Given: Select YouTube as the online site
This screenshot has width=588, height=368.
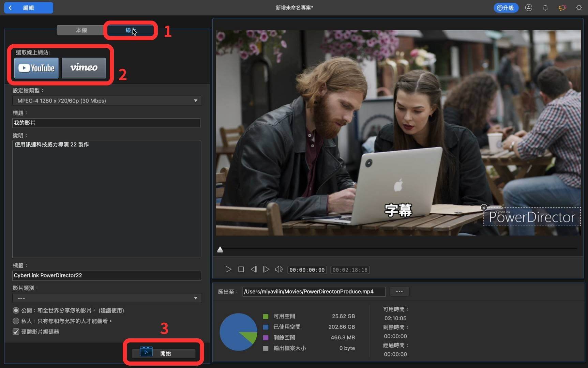Looking at the screenshot, I should coord(36,68).
